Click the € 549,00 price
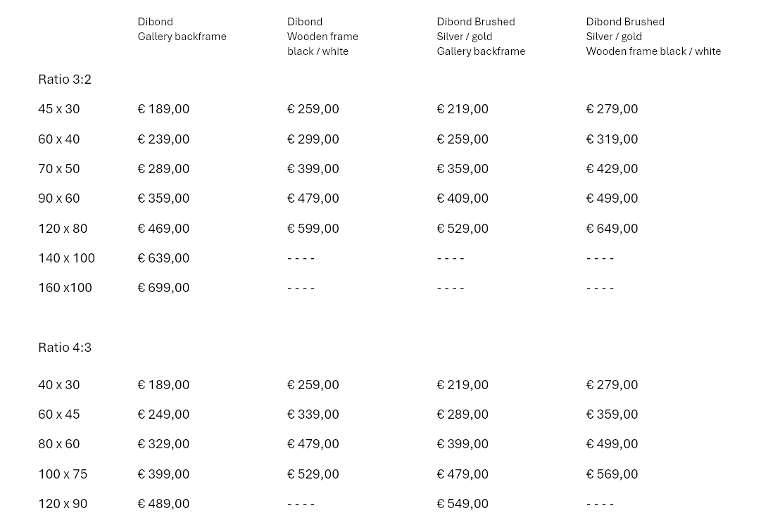The height and width of the screenshot is (532, 761). [463, 504]
